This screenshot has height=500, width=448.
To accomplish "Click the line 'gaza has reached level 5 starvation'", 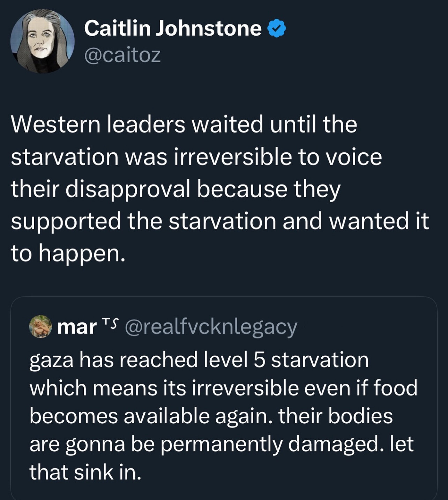I will click(x=199, y=360).
